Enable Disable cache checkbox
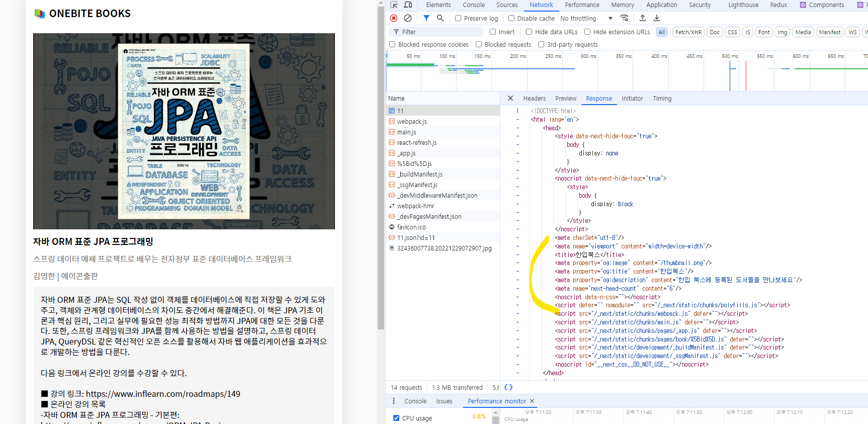The width and height of the screenshot is (868, 424). [x=511, y=18]
